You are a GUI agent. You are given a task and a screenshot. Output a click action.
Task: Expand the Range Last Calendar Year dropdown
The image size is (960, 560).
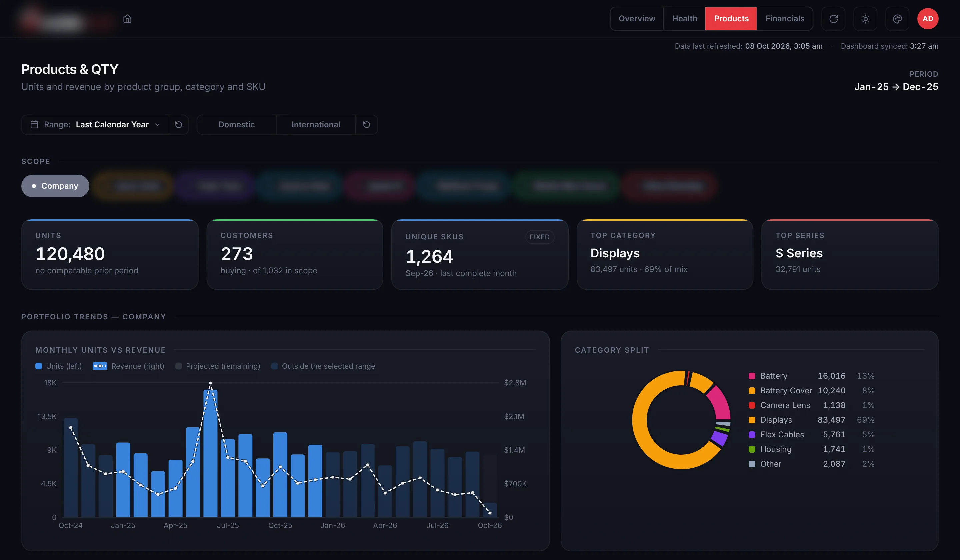click(x=96, y=125)
